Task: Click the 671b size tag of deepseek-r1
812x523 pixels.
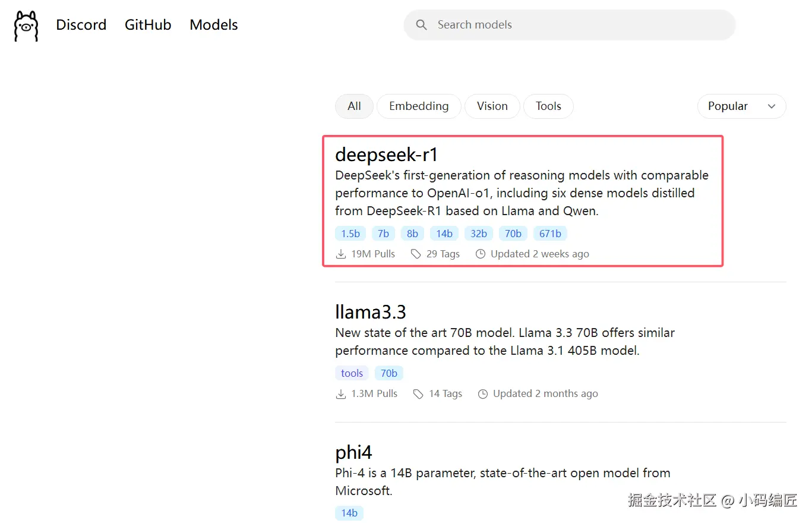Action: tap(550, 234)
